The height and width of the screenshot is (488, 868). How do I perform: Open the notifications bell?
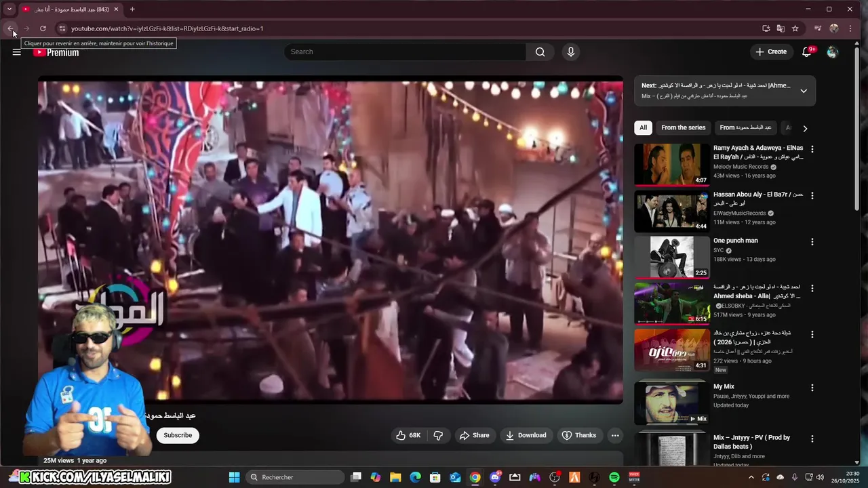[807, 52]
